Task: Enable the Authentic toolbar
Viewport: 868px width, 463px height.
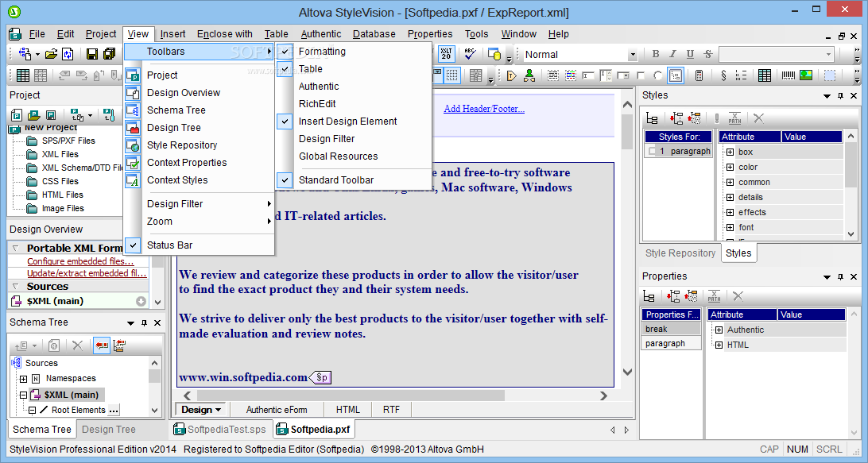Action: coord(319,87)
